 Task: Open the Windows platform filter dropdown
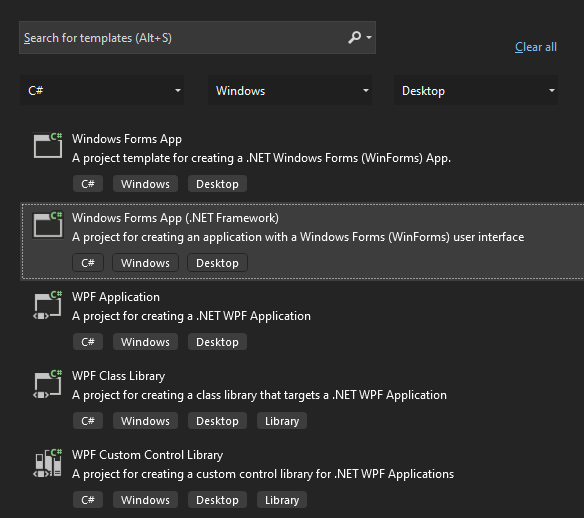coord(290,90)
